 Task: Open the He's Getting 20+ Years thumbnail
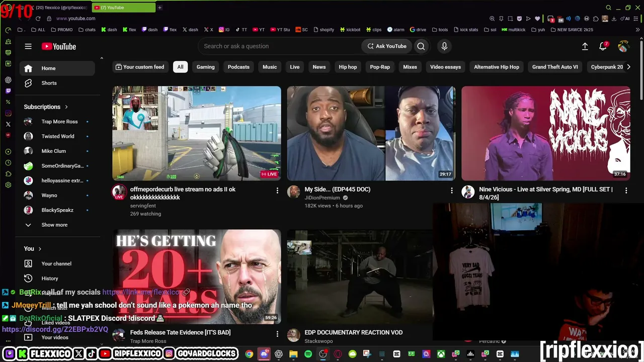pos(197,277)
